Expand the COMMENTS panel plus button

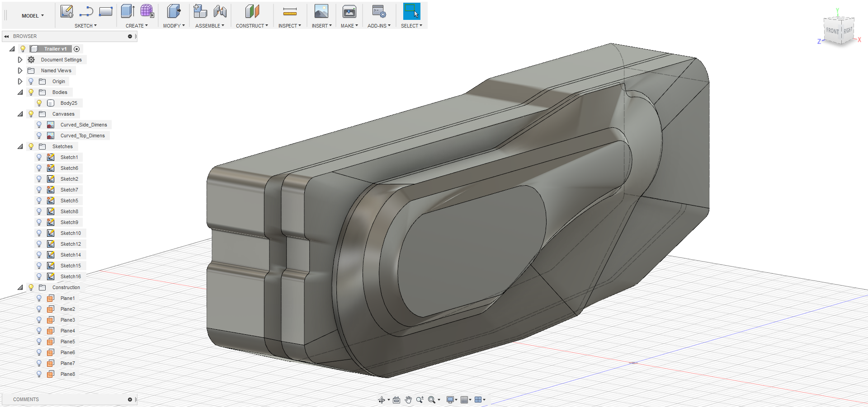[x=130, y=399]
